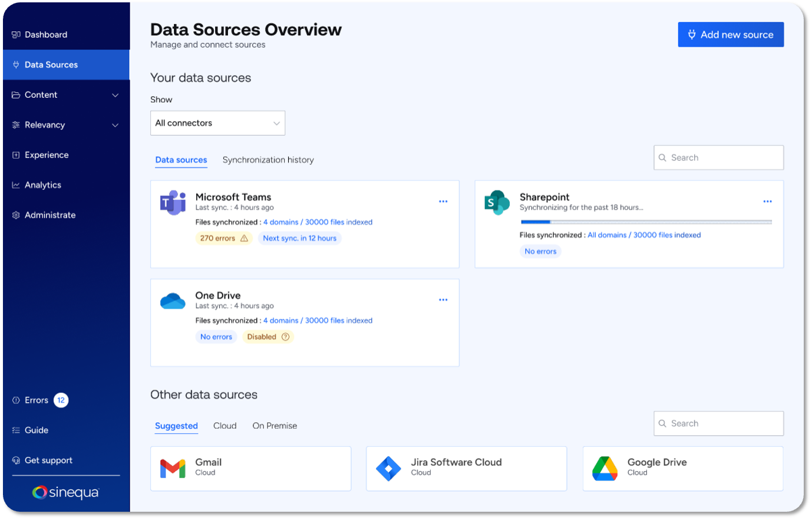Focus the data sources Search field
Viewport: 812px width, 520px height.
(x=719, y=158)
